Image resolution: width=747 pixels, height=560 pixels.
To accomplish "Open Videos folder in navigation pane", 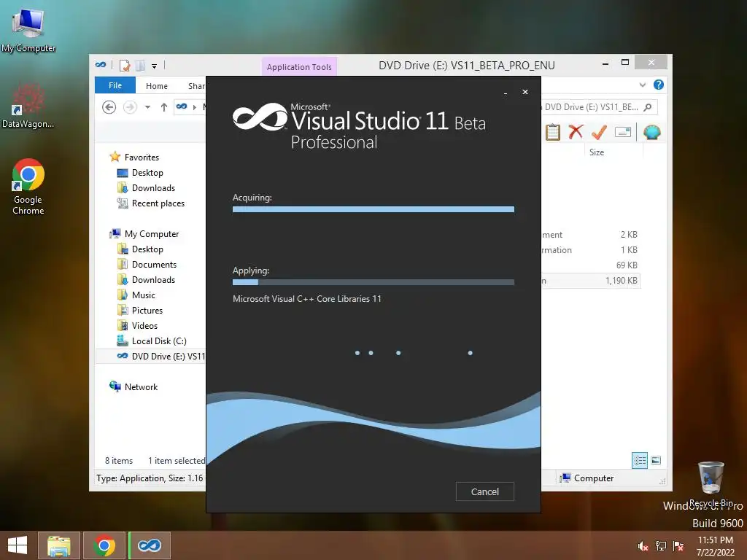I will coord(144,326).
